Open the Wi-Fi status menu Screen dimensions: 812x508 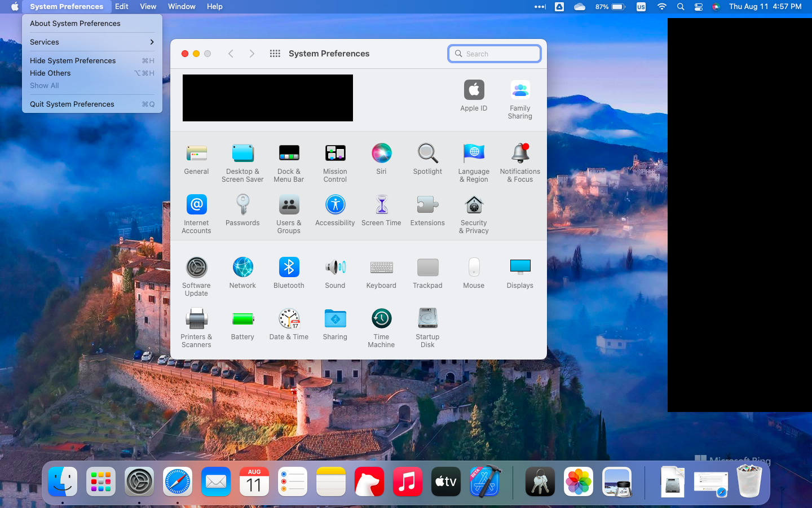(x=662, y=7)
